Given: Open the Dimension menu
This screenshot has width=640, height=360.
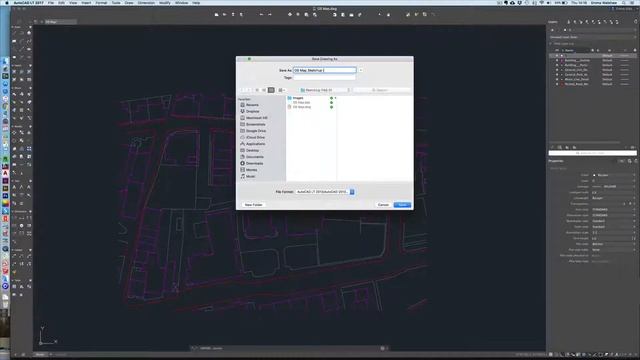Looking at the screenshot, I should pyautogui.click(x=146, y=3).
